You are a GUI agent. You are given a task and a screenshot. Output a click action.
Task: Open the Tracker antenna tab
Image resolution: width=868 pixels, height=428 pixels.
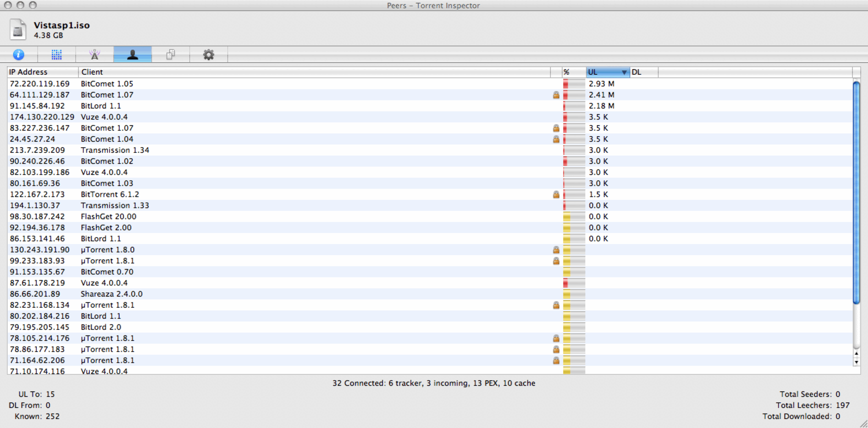click(x=94, y=54)
